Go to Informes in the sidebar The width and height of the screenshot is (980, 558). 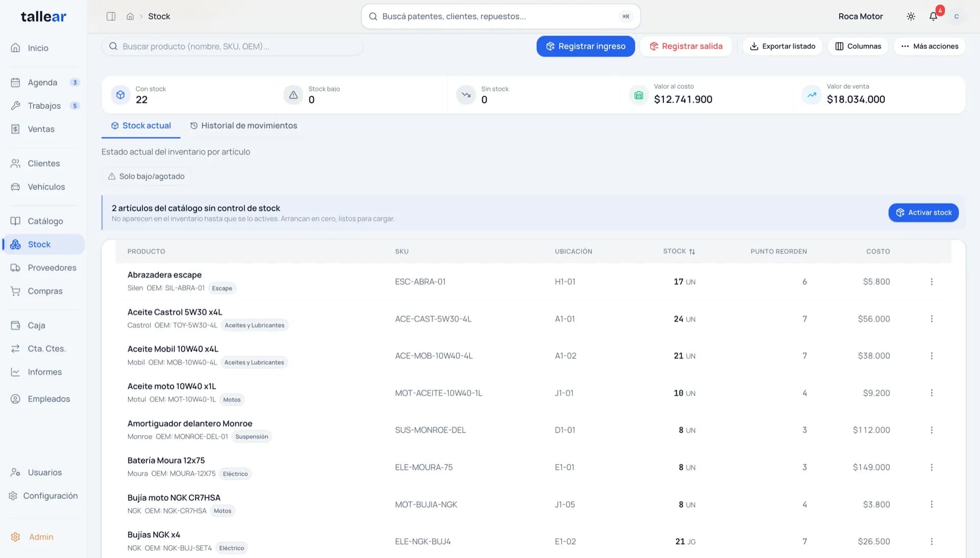(45, 372)
